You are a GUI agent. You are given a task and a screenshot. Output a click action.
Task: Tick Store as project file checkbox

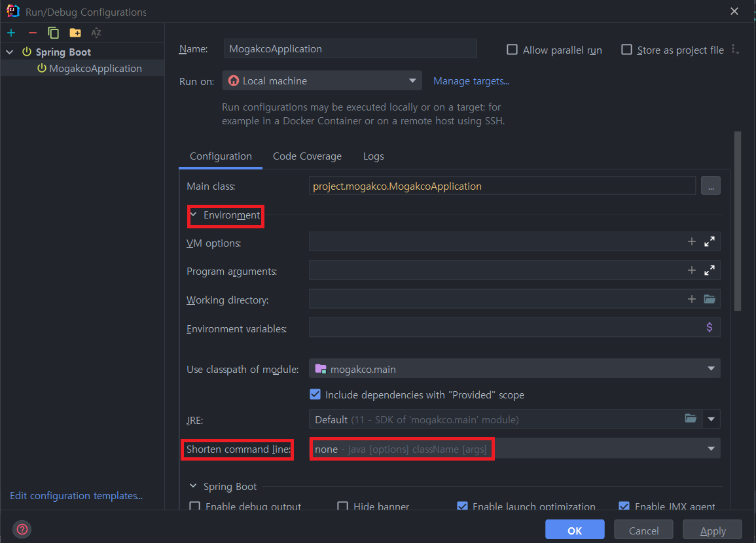[626, 50]
